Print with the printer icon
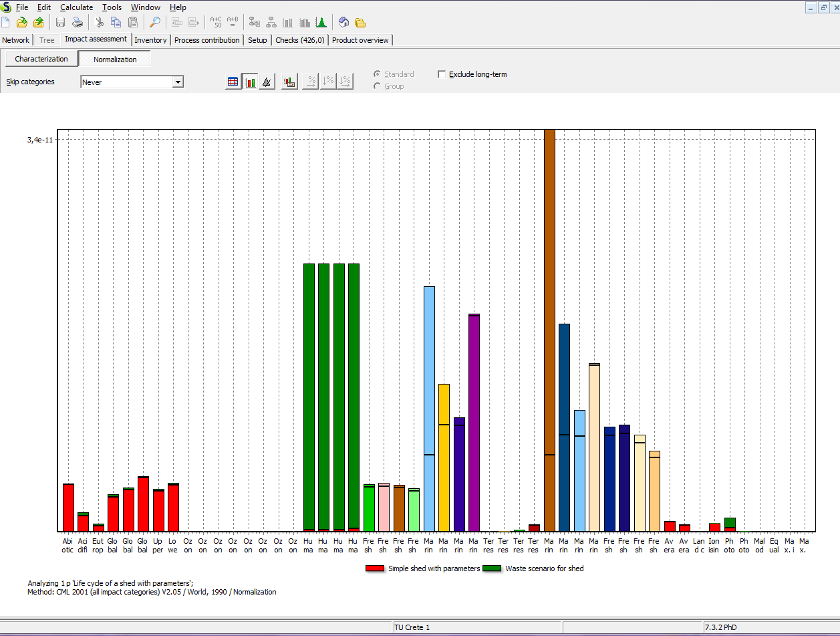This screenshot has width=840, height=636. pyautogui.click(x=78, y=22)
